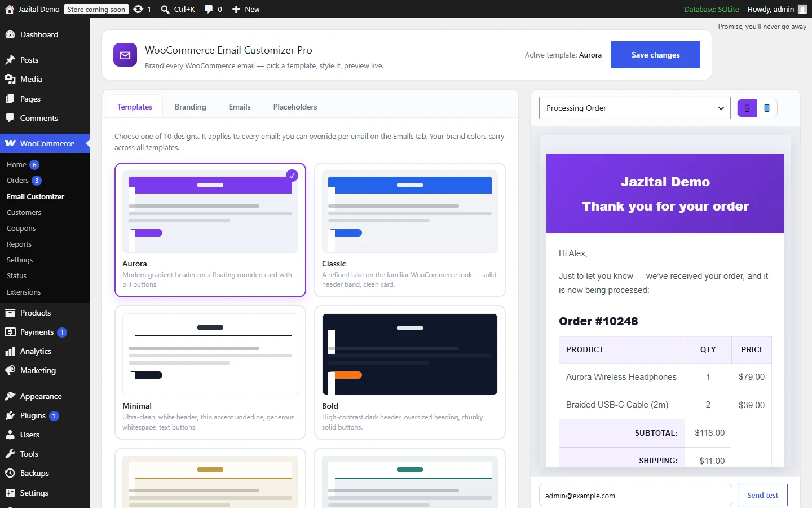Select the Classic template card
The height and width of the screenshot is (508, 812).
coord(410,230)
